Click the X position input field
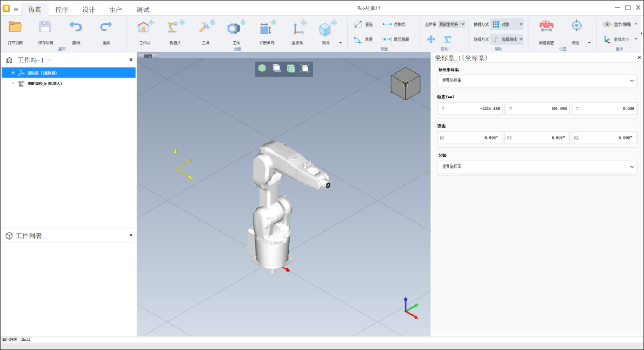 [470, 109]
